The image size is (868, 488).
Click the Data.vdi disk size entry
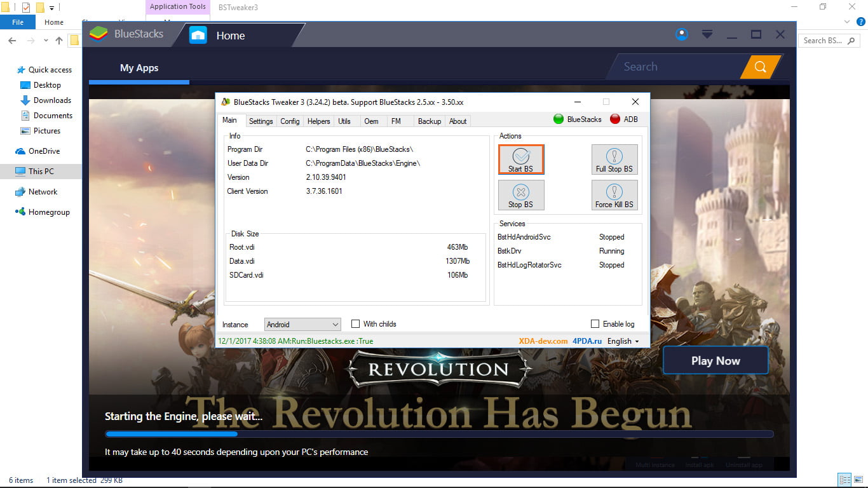point(349,261)
